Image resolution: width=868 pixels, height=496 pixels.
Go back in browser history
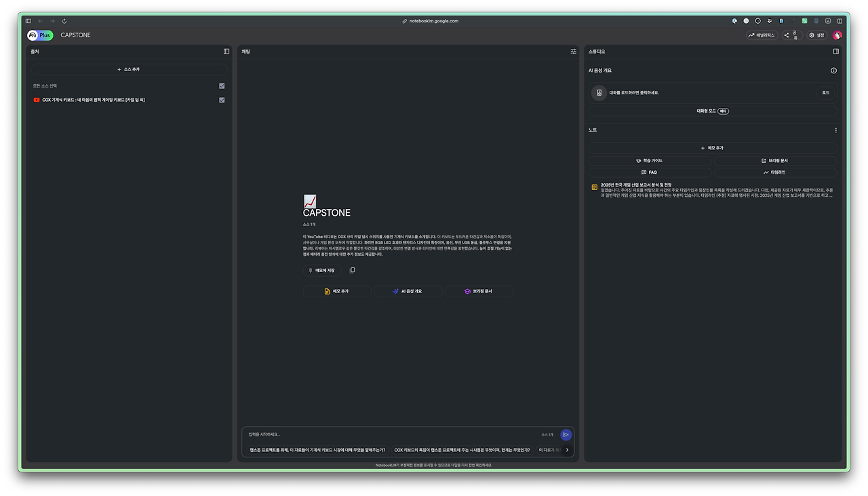tap(40, 21)
